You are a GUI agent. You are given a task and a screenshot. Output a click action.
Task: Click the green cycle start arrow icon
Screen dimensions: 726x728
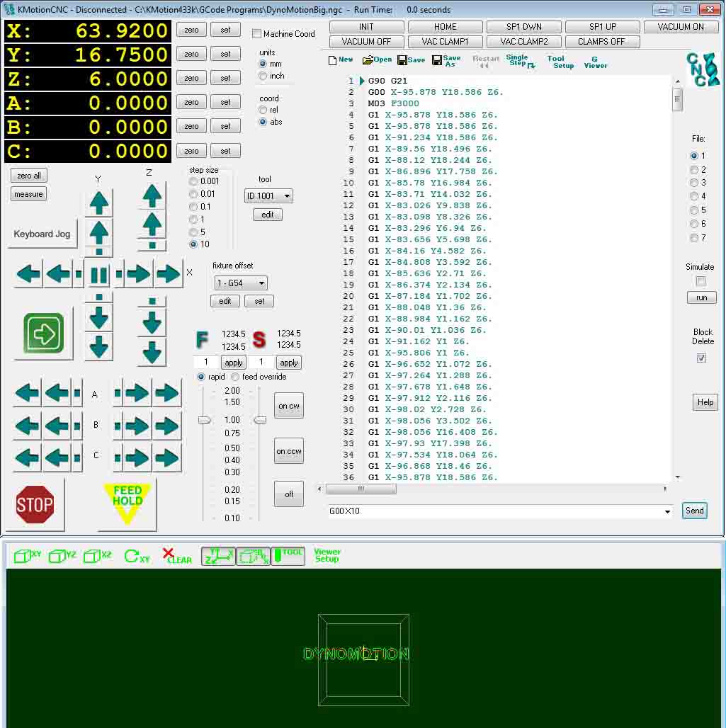pos(45,333)
